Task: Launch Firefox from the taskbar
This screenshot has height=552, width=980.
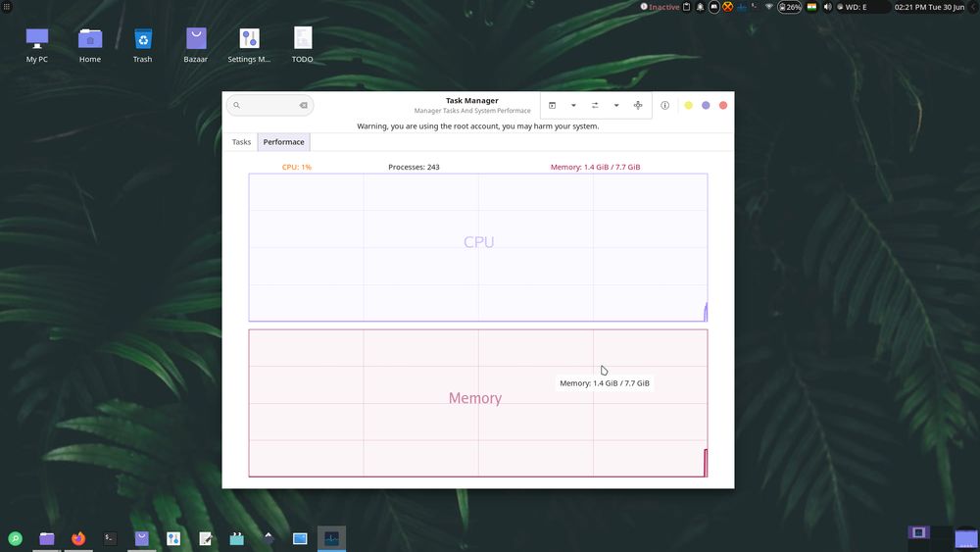Action: 78,538
